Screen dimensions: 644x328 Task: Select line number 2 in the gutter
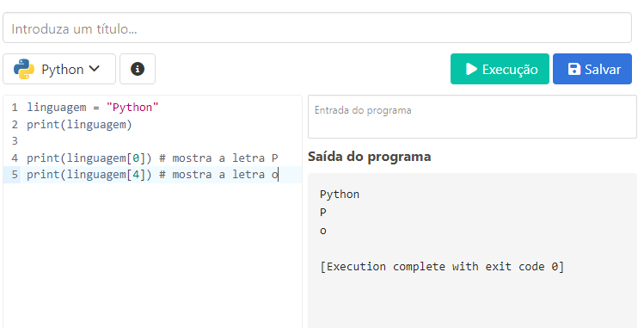15,125
